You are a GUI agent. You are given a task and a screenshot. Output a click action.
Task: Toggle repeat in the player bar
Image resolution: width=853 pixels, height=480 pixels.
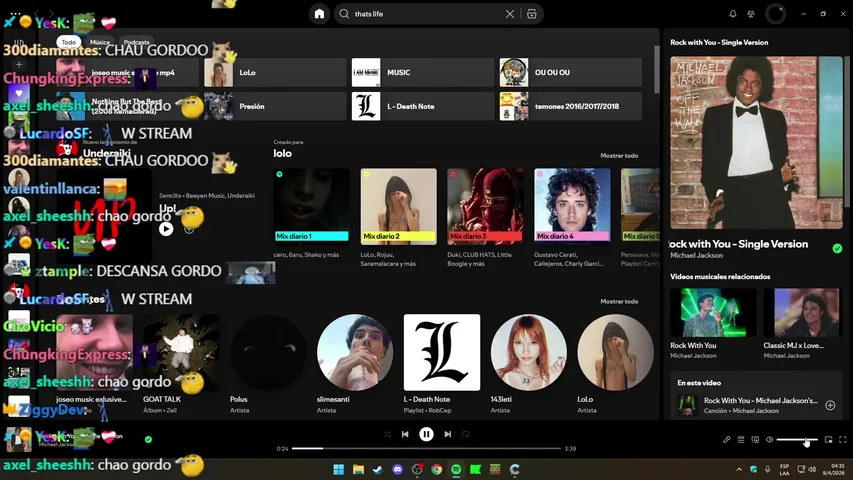(x=466, y=434)
